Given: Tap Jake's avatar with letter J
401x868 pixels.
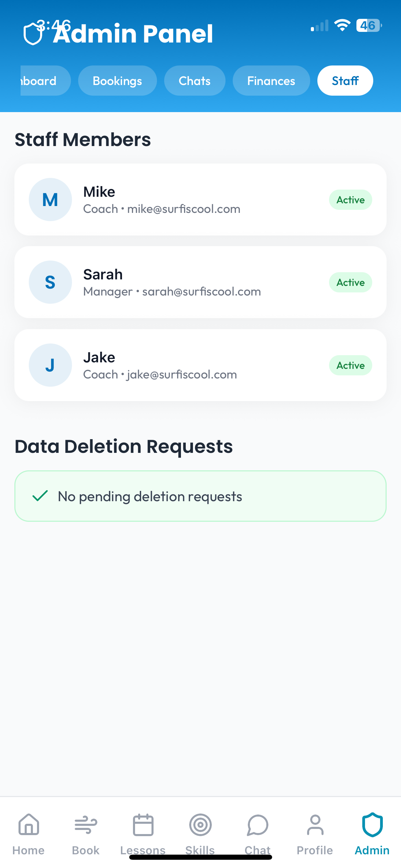Looking at the screenshot, I should tap(50, 365).
